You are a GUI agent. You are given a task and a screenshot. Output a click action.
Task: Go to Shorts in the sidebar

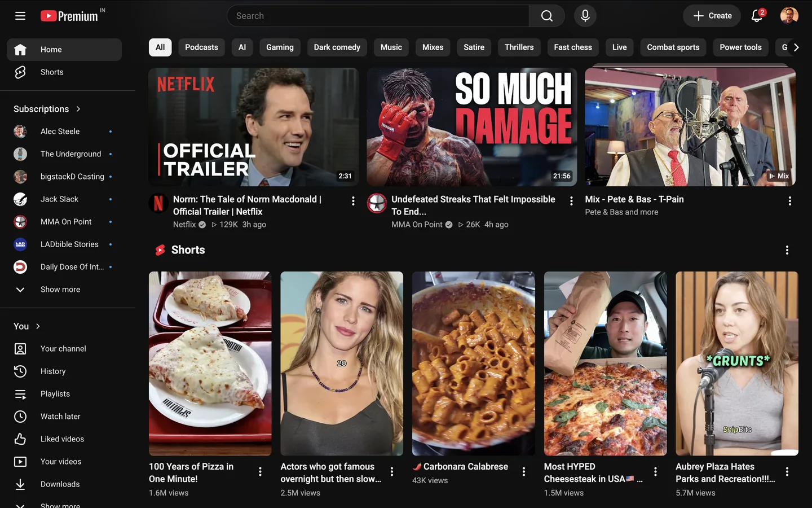click(x=64, y=72)
